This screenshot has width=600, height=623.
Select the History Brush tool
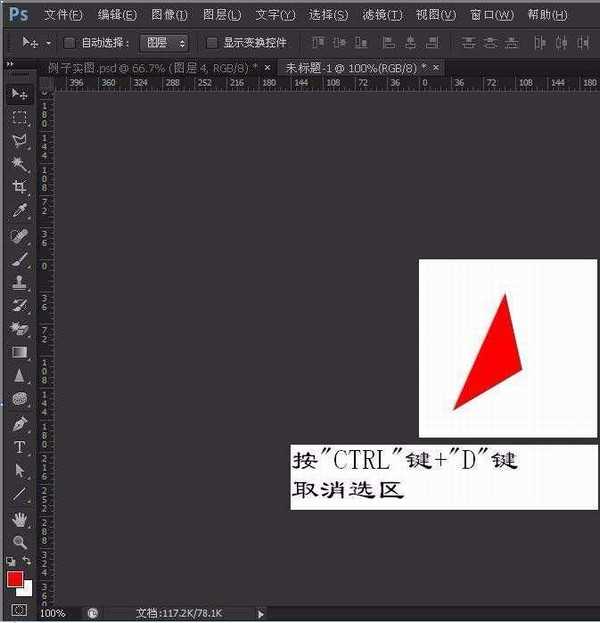19,305
